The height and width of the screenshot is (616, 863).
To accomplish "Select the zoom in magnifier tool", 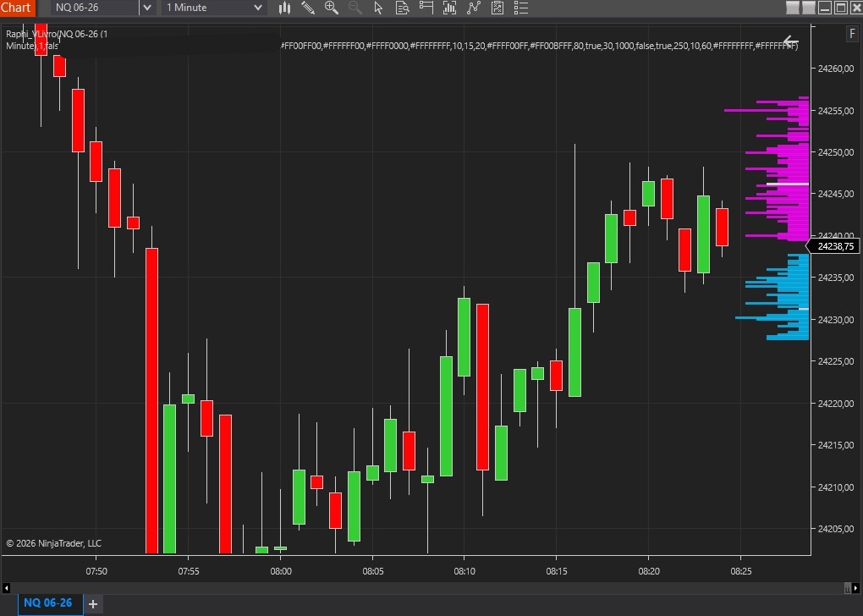I will [x=332, y=8].
